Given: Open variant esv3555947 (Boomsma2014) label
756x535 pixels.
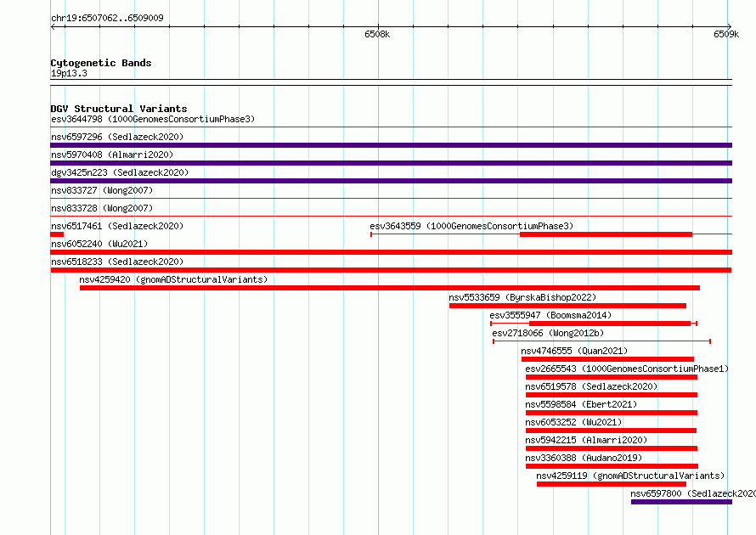Looking at the screenshot, I should [550, 315].
